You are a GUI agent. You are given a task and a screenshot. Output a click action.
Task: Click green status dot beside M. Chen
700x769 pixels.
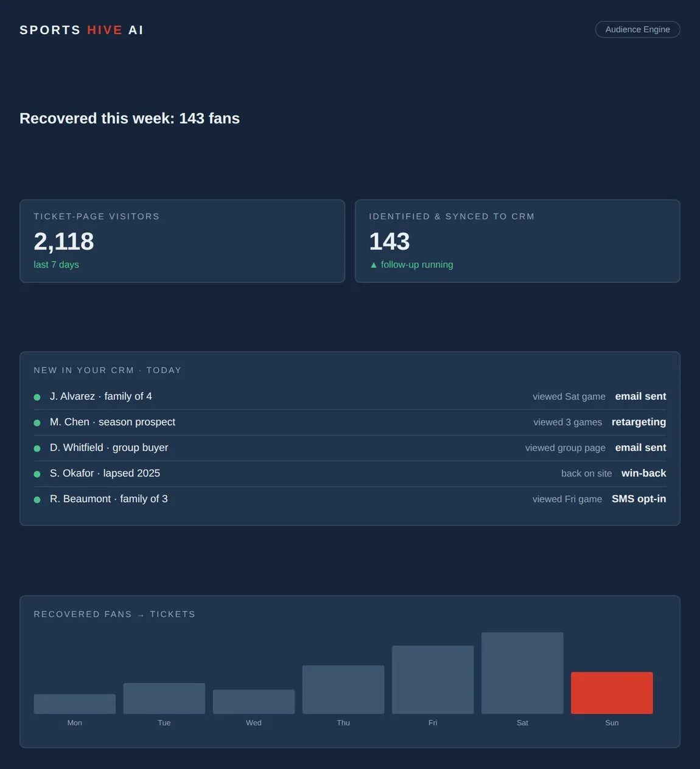point(37,423)
